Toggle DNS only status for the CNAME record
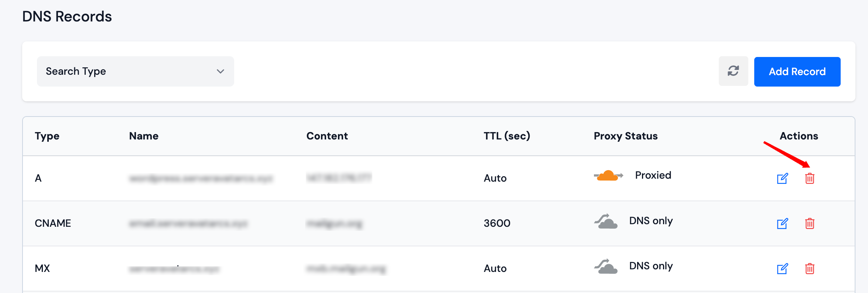 (606, 220)
